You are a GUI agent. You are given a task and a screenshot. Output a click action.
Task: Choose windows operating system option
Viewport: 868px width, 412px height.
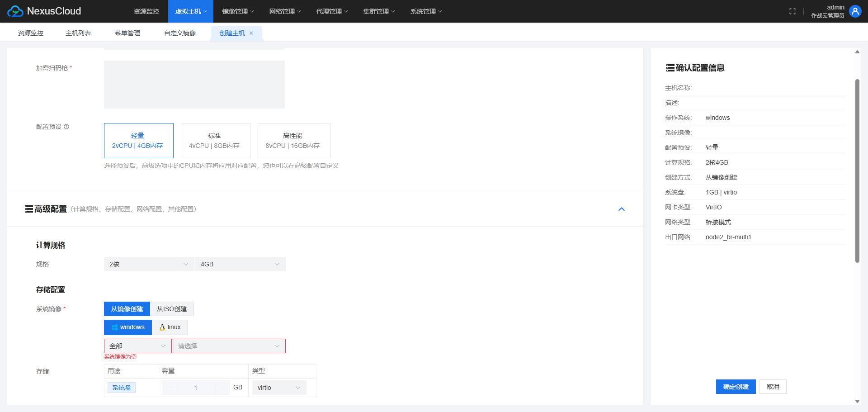(128, 327)
